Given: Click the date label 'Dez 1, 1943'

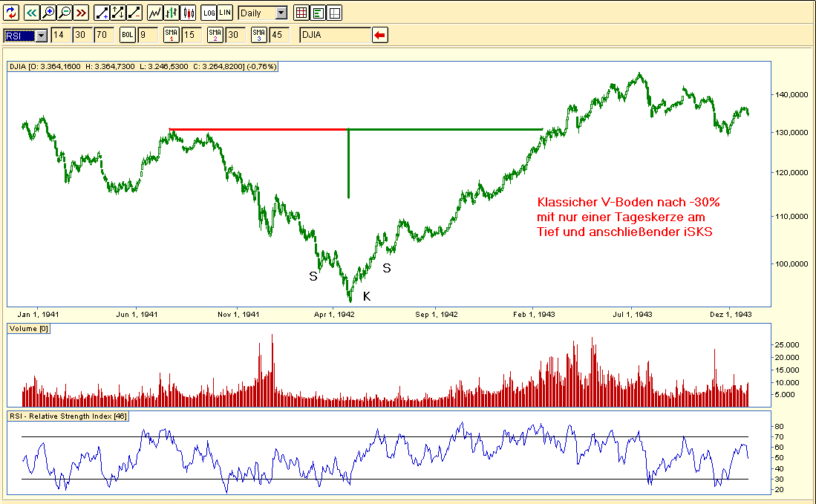Looking at the screenshot, I should click(x=731, y=315).
